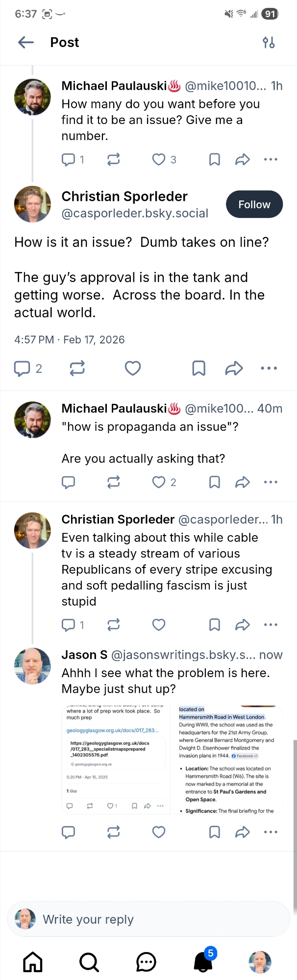Open profile avatar in bottom navigation
Screen dimensions: 297x980
pos(260,962)
